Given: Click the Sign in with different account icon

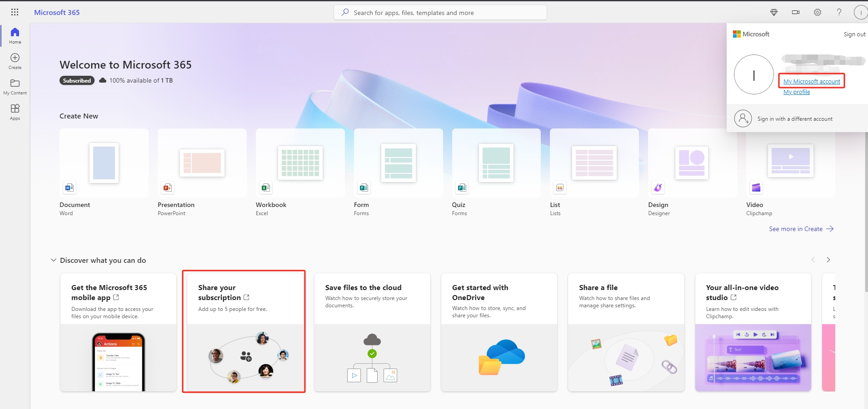Looking at the screenshot, I should (x=743, y=118).
